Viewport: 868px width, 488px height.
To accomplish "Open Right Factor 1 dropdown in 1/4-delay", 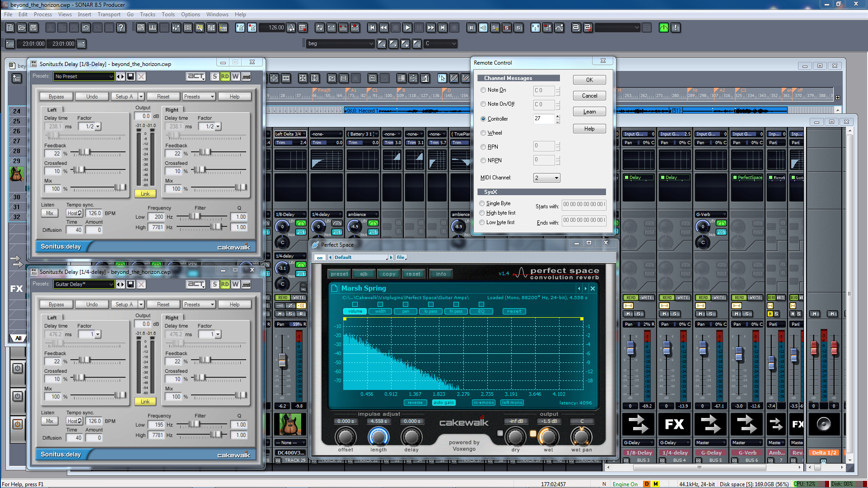I will pos(210,334).
